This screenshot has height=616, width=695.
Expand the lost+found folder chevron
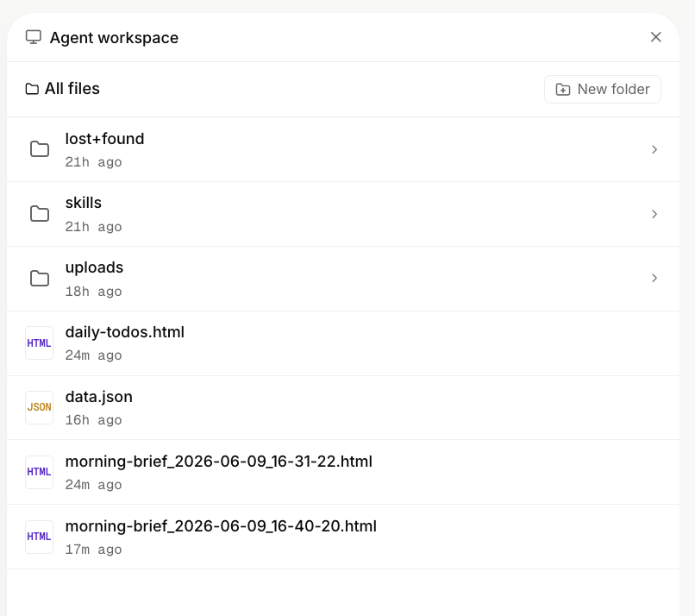[654, 149]
